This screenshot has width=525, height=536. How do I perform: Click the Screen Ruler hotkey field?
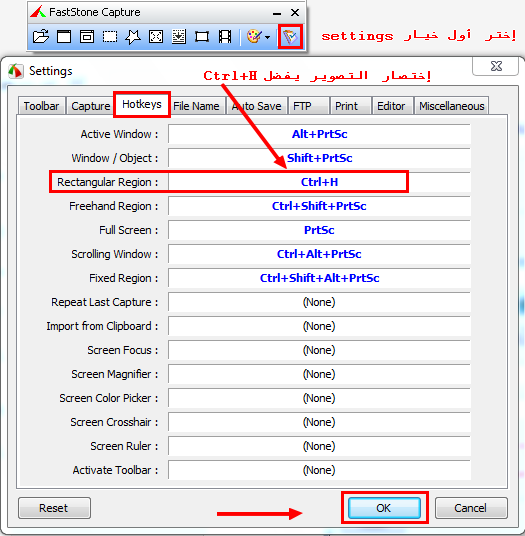click(x=319, y=446)
